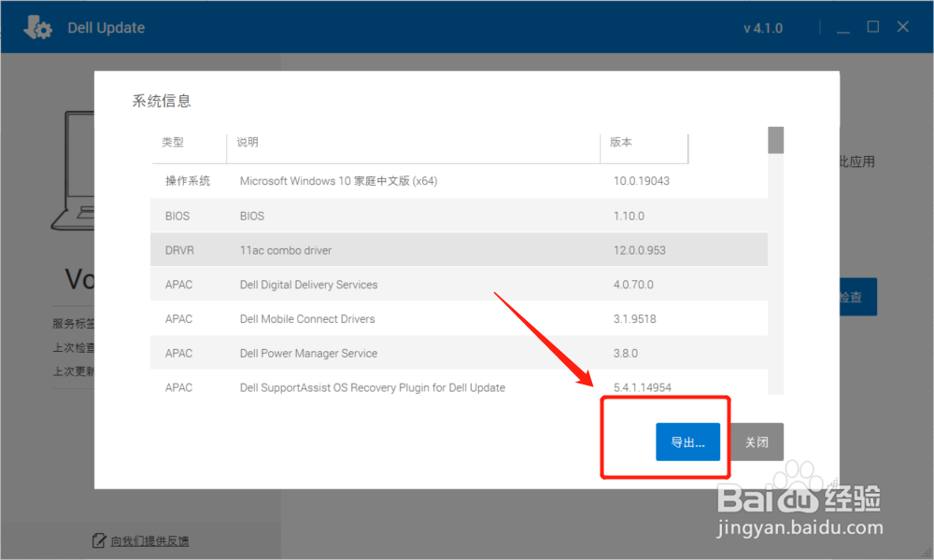Click version 5.4.1.14954 cell
The height and width of the screenshot is (560, 934).
pyautogui.click(x=643, y=387)
